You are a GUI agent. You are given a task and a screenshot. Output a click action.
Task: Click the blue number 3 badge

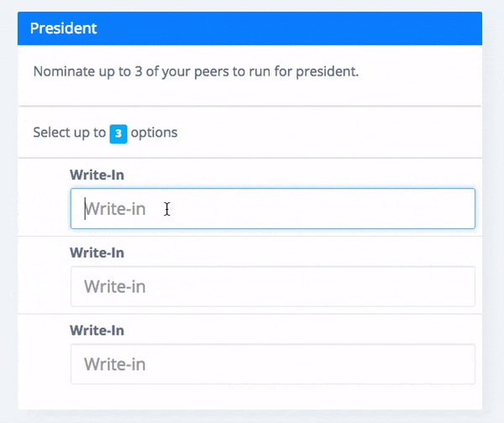118,133
